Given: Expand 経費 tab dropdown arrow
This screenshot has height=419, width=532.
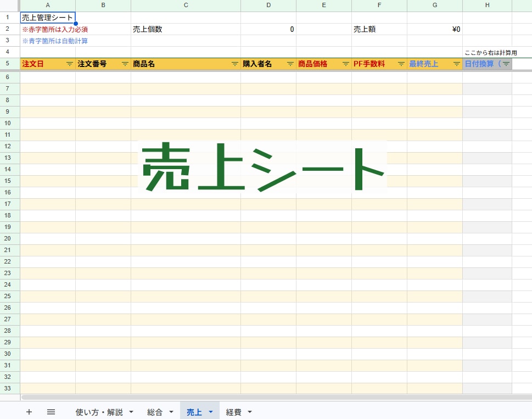Looking at the screenshot, I should [250, 412].
